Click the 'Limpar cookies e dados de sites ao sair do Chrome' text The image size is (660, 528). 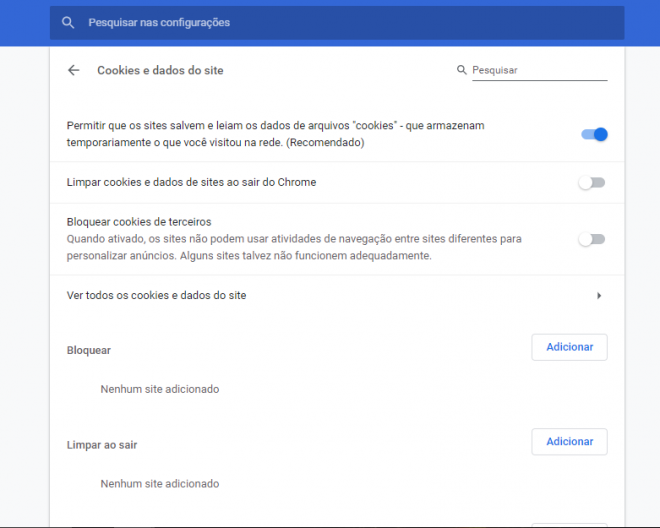coord(191,182)
